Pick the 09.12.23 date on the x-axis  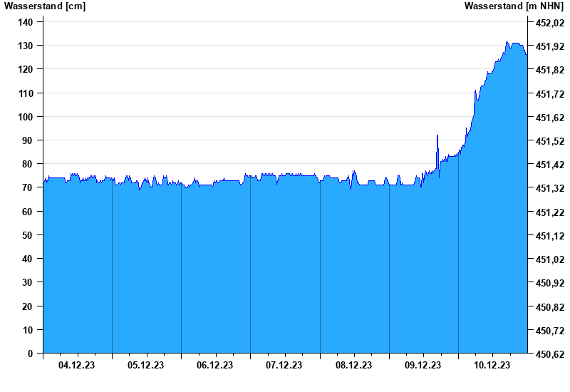click(423, 365)
